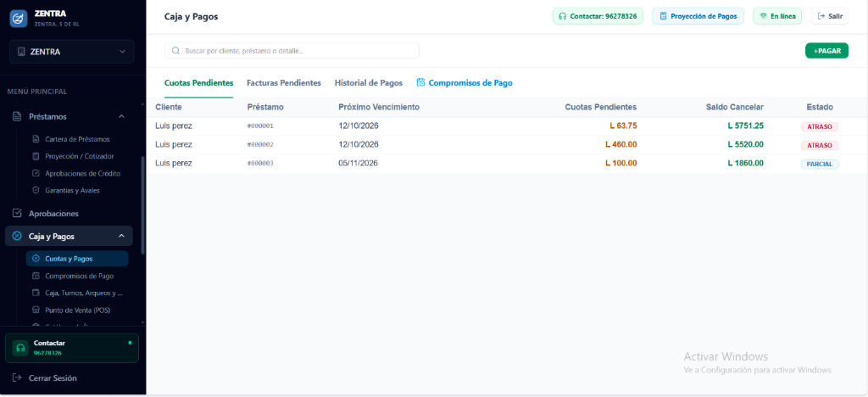
Task: Collapse the Caja y Pagos section chevron
Action: pos(122,237)
